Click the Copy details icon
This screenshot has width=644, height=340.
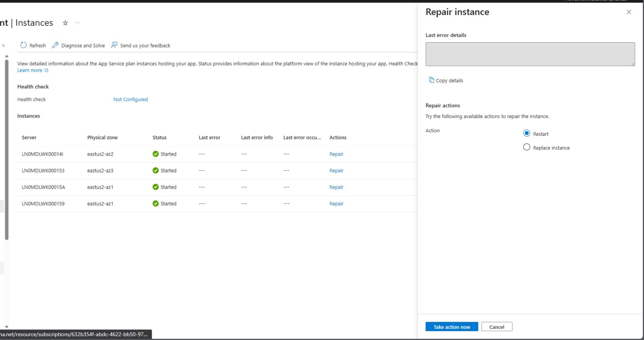[x=431, y=80]
